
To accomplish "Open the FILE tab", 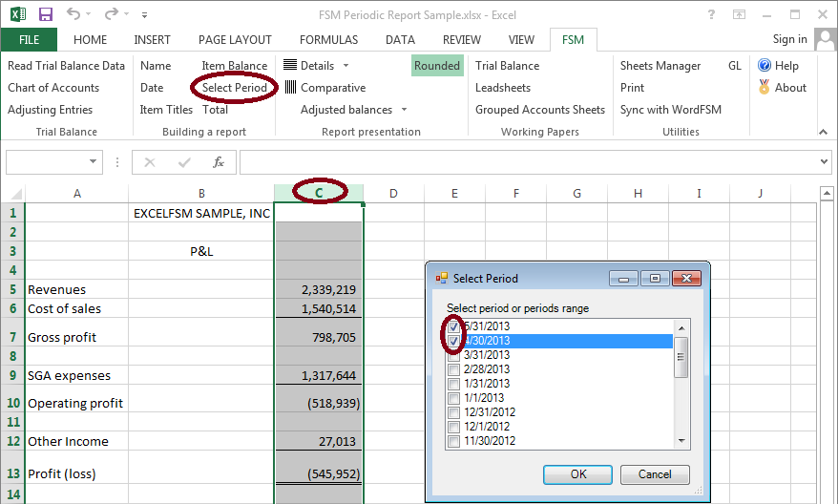I will [x=29, y=39].
